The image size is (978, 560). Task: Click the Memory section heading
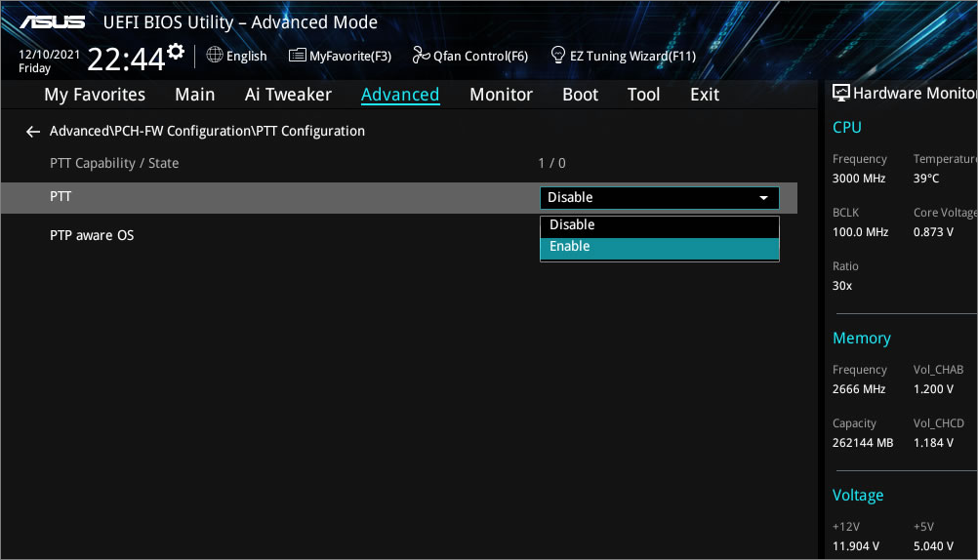pos(862,338)
